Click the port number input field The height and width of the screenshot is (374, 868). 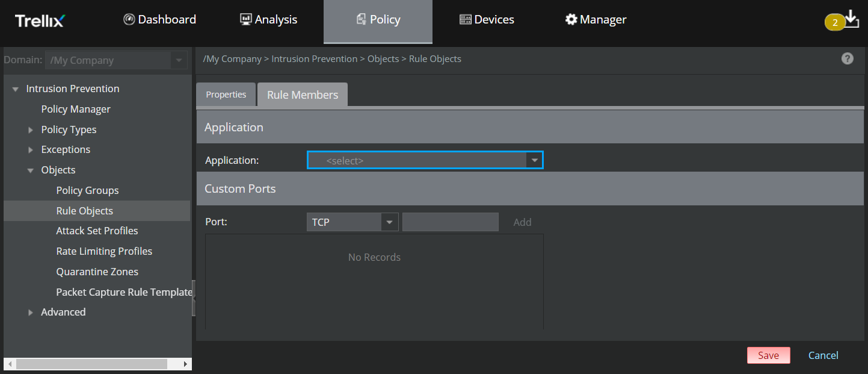click(451, 222)
